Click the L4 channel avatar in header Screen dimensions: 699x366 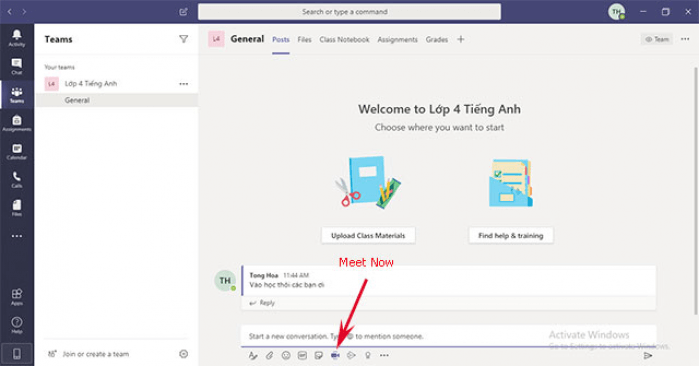point(216,39)
